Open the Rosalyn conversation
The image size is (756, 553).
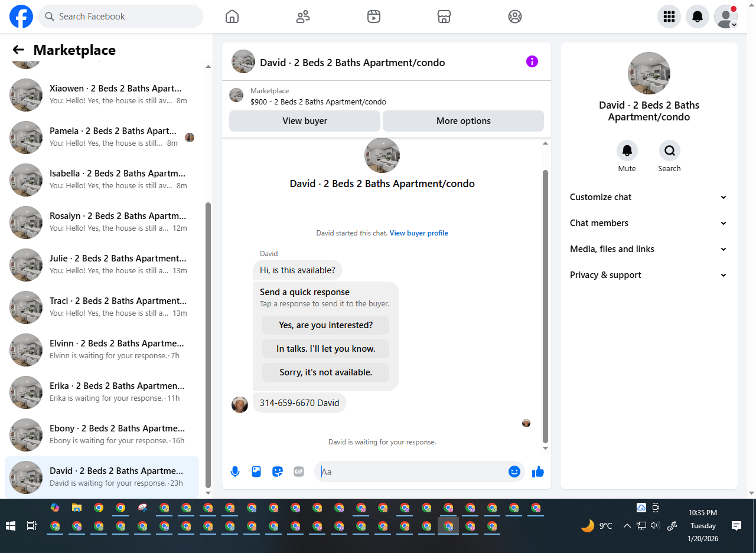point(102,222)
